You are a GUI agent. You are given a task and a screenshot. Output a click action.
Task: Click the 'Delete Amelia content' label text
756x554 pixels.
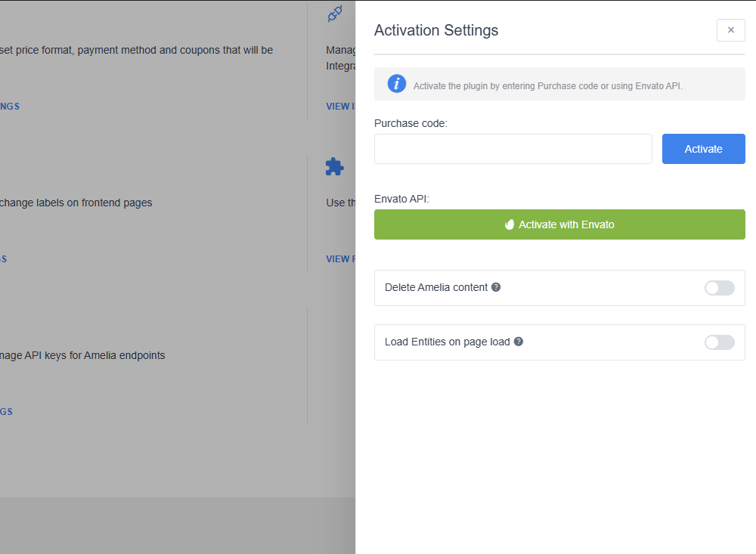tap(436, 288)
